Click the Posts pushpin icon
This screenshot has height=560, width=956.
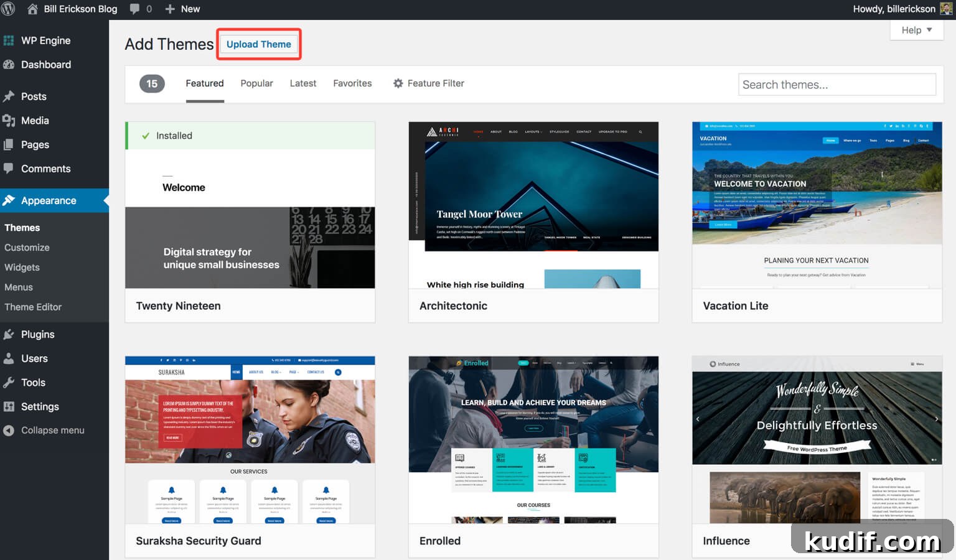click(x=9, y=96)
